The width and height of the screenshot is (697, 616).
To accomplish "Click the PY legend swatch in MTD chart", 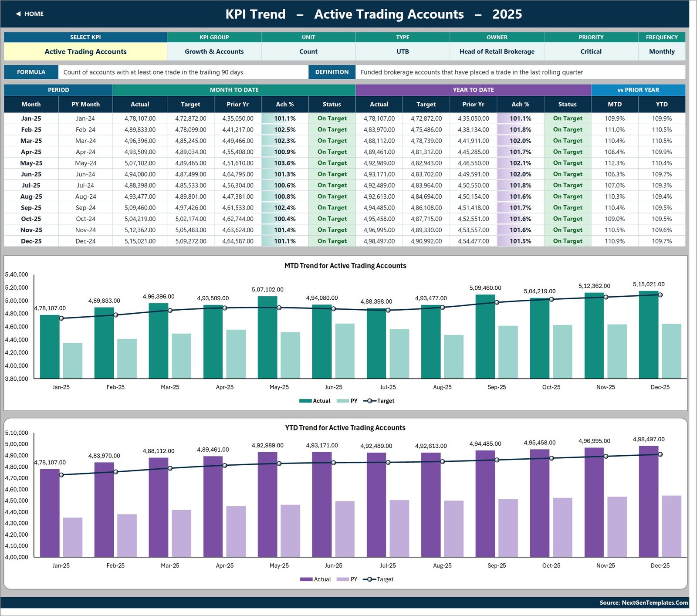I will click(x=343, y=401).
